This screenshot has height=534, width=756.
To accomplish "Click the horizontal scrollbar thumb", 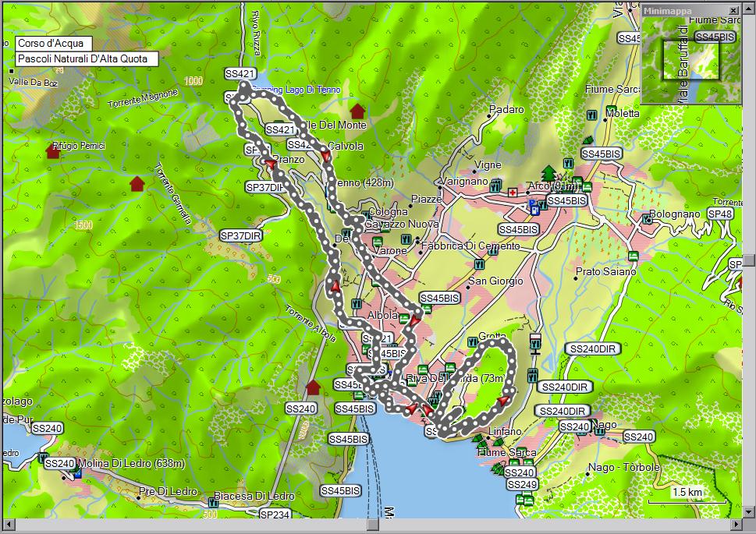I will tap(373, 524).
